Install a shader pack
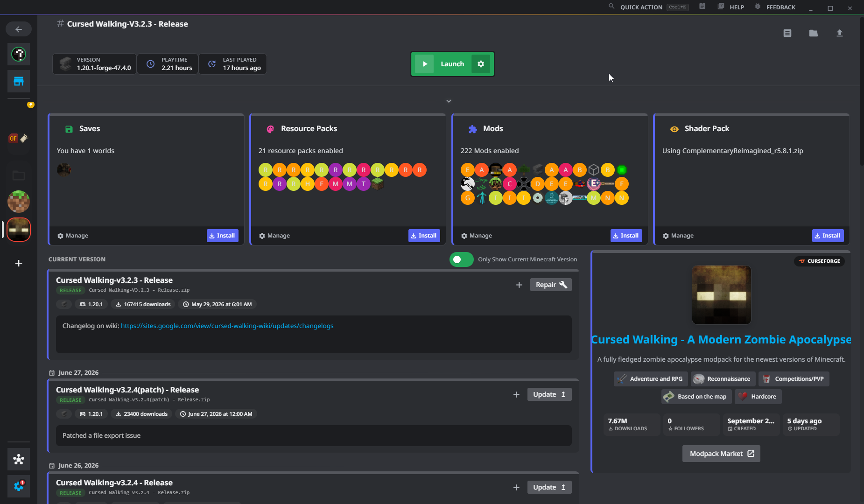The height and width of the screenshot is (504, 864). (828, 236)
